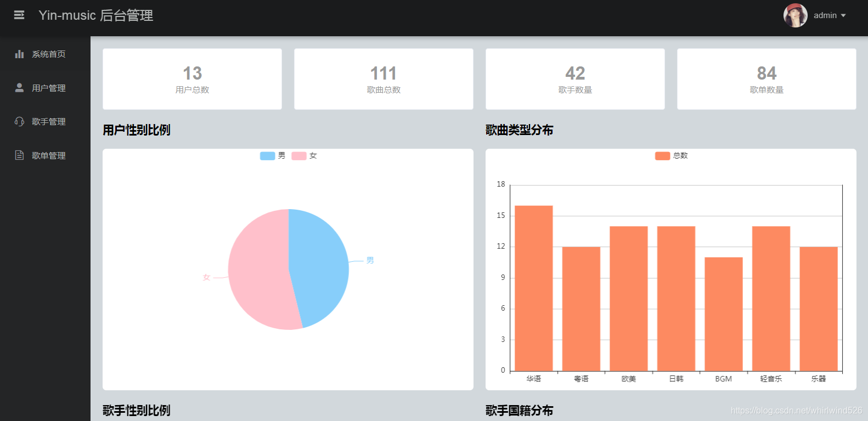This screenshot has width=868, height=421.
Task: Click the document icon beside 歌单管理
Action: pos(19,155)
